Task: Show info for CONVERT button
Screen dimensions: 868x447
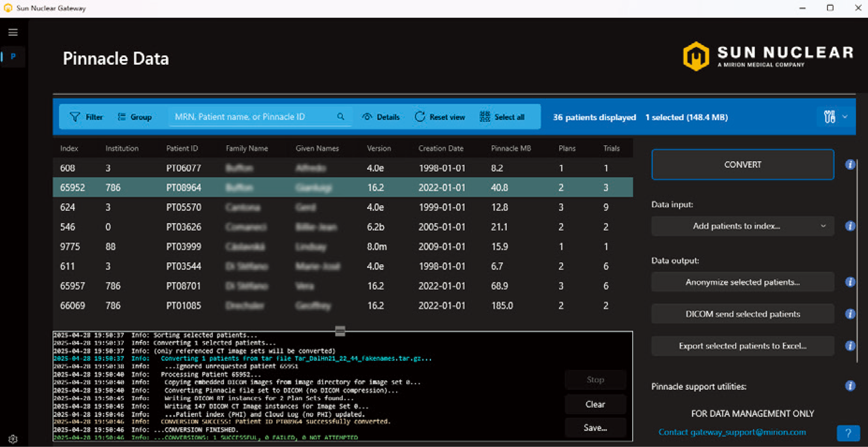Action: click(850, 165)
